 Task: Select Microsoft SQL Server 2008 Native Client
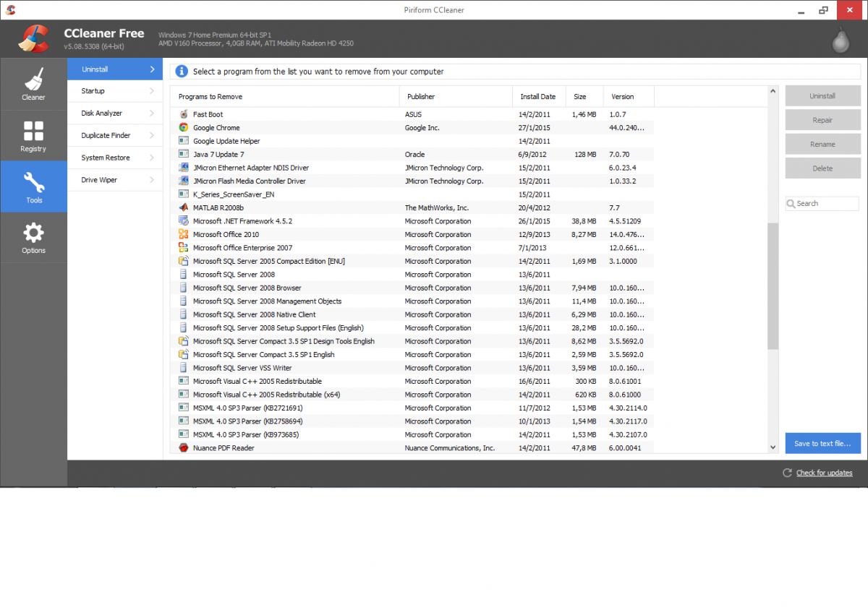pos(413,314)
